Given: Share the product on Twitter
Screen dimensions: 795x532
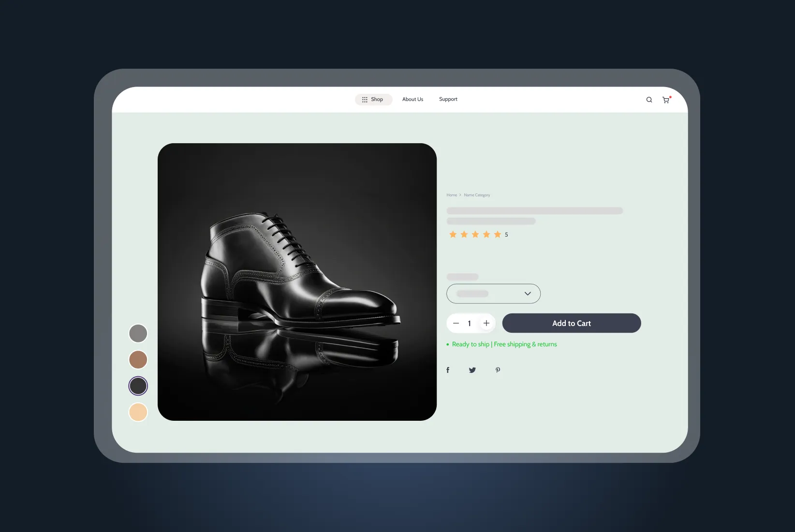Looking at the screenshot, I should (472, 369).
